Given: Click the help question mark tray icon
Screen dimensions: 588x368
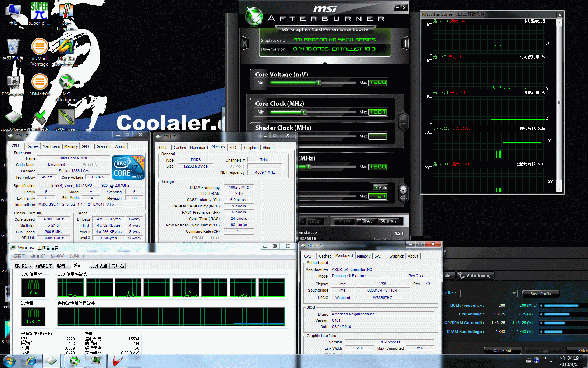Looking at the screenshot, I should coord(537,360).
